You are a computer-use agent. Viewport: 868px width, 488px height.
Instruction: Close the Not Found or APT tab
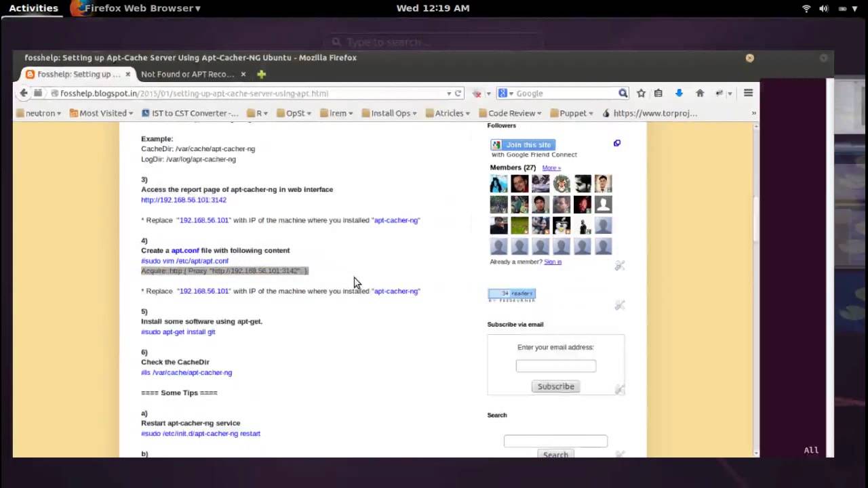[x=243, y=74]
